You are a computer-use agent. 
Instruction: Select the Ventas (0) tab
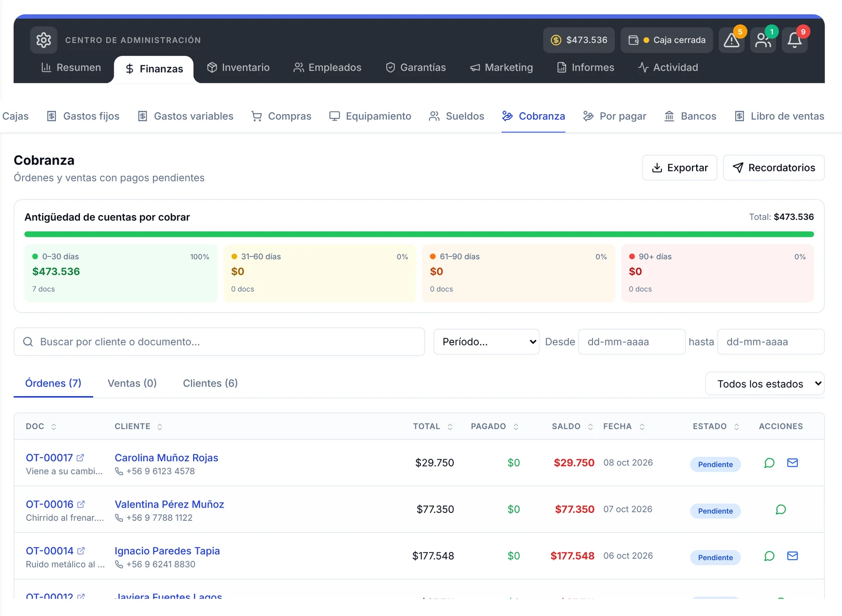point(132,383)
